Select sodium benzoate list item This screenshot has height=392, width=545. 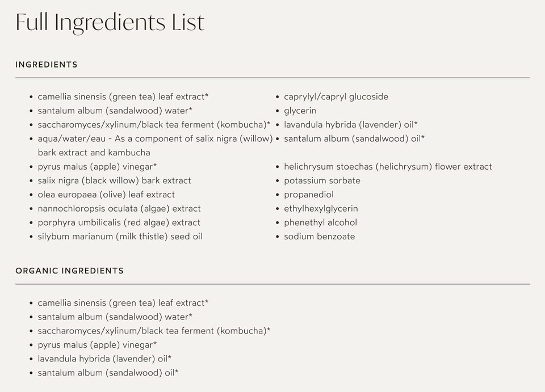click(x=319, y=237)
